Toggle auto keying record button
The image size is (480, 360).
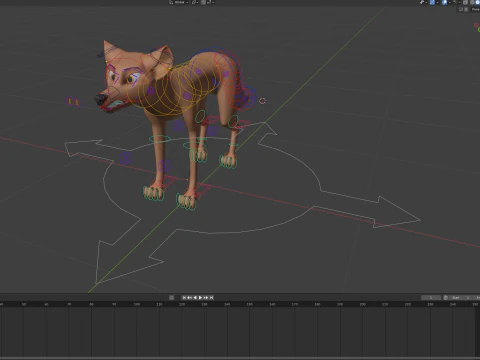171,297
